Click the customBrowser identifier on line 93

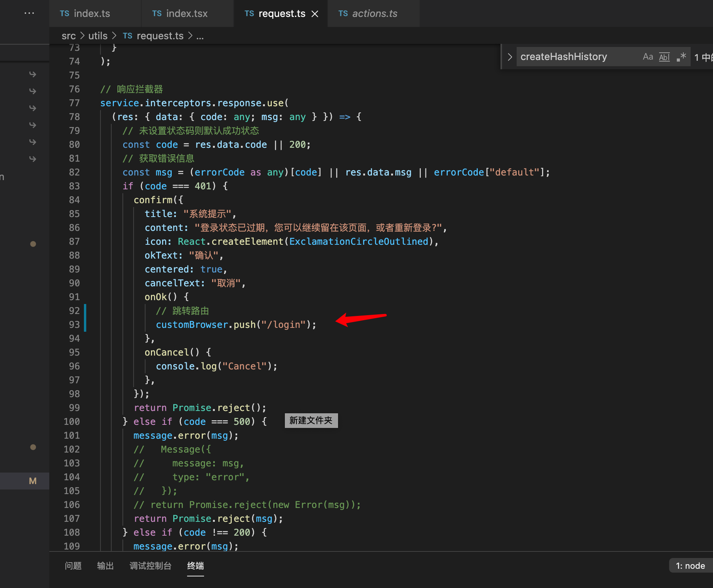tap(192, 324)
